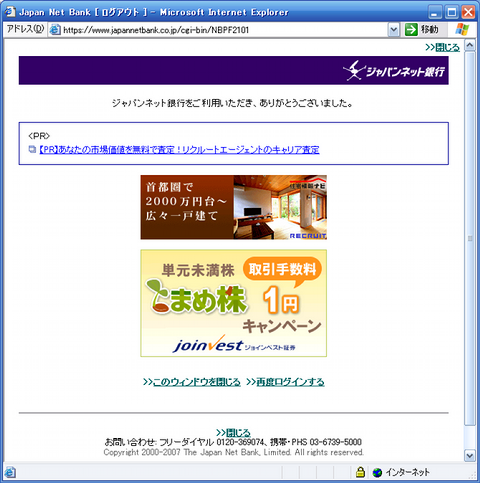This screenshot has width=481, height=484.
Task: Click the scrollbar down arrow
Action: [470, 455]
